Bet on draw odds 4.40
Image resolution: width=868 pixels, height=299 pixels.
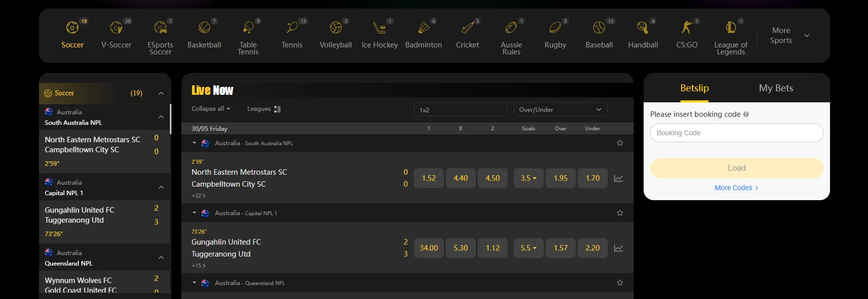461,178
